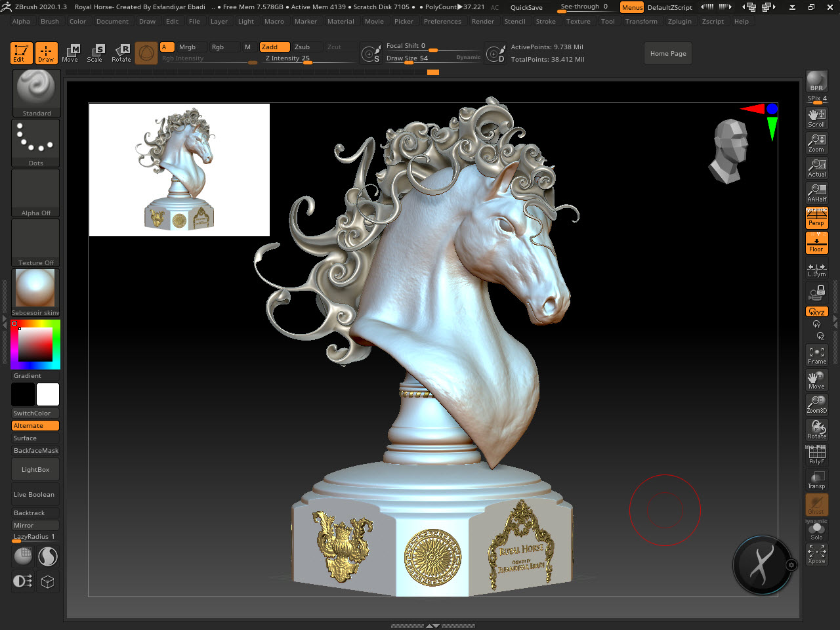
Task: Activate the AAHalf view icon
Action: pyautogui.click(x=816, y=193)
